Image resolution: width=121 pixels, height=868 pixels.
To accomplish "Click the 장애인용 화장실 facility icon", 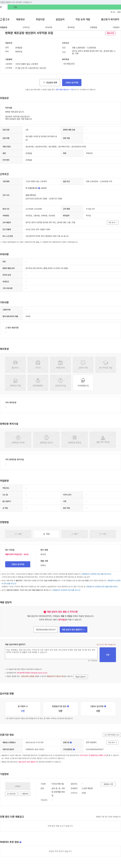I will [x=74, y=440].
